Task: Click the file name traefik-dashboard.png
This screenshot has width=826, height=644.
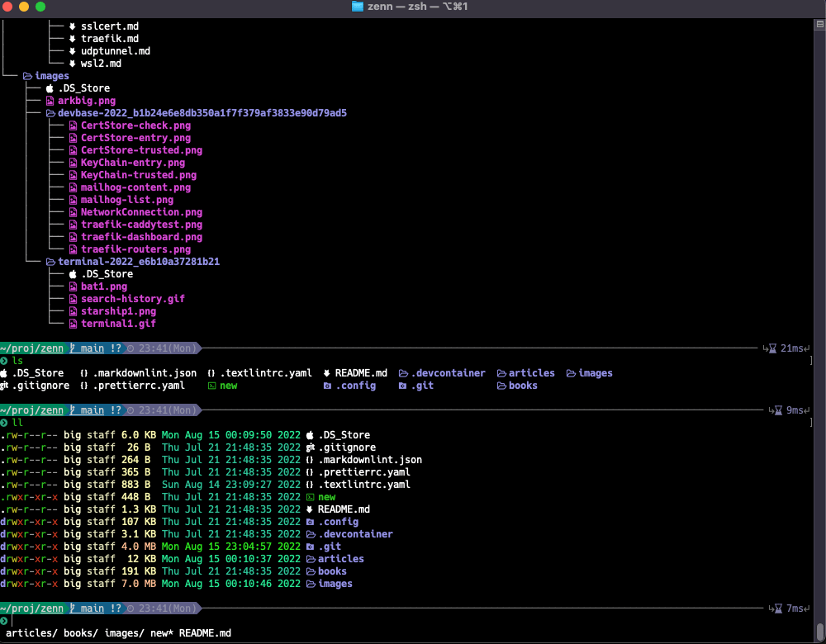Action: point(142,237)
